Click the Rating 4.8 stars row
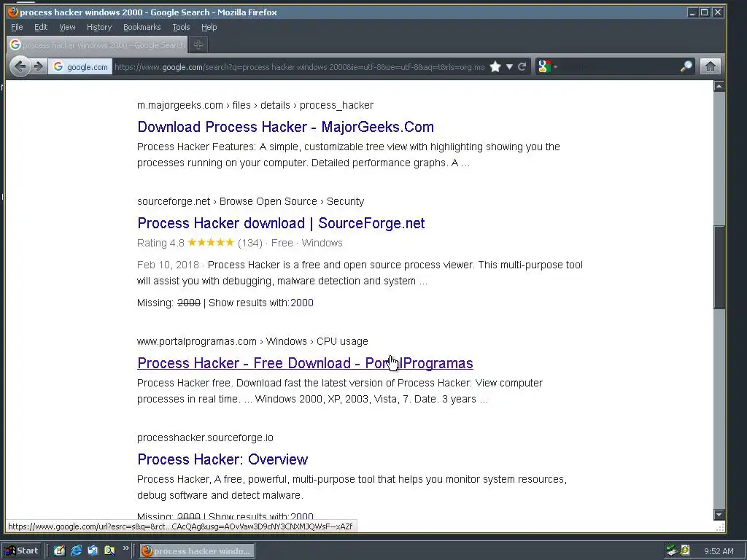 coord(239,243)
